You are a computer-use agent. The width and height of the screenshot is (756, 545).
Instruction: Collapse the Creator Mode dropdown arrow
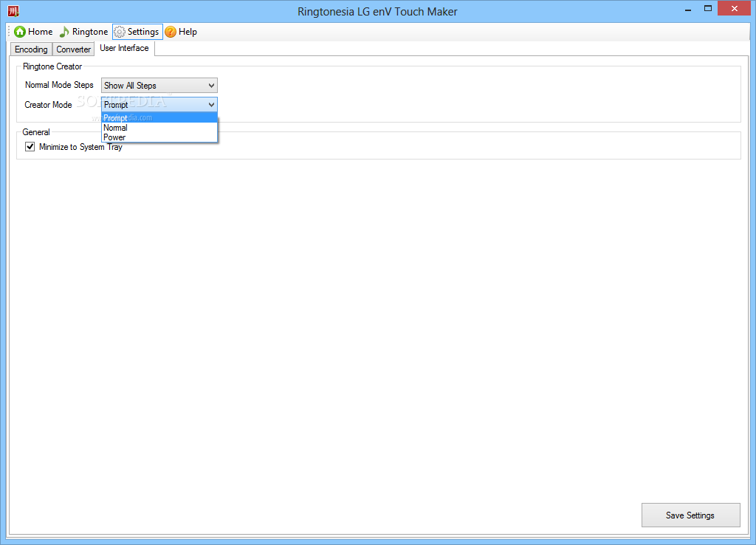point(211,105)
